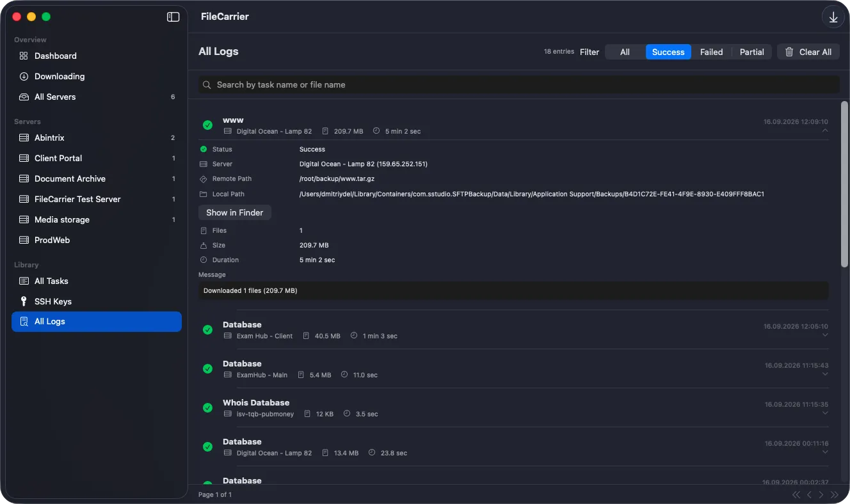850x504 pixels.
Task: Click the Client Portal server icon
Action: pyautogui.click(x=24, y=158)
